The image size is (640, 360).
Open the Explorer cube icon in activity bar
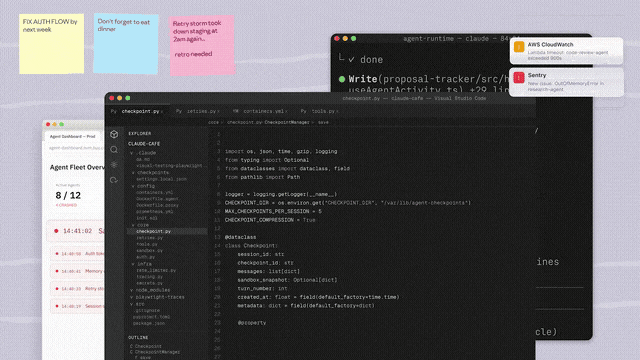114,134
